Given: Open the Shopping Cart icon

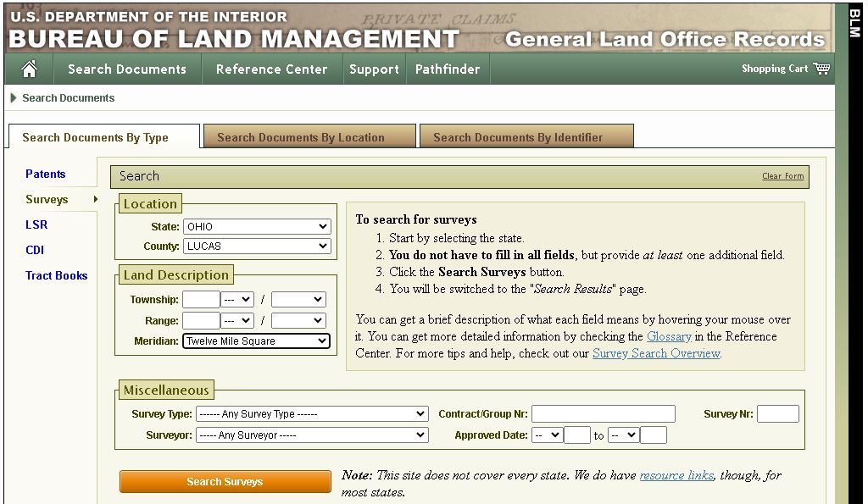Looking at the screenshot, I should (821, 69).
